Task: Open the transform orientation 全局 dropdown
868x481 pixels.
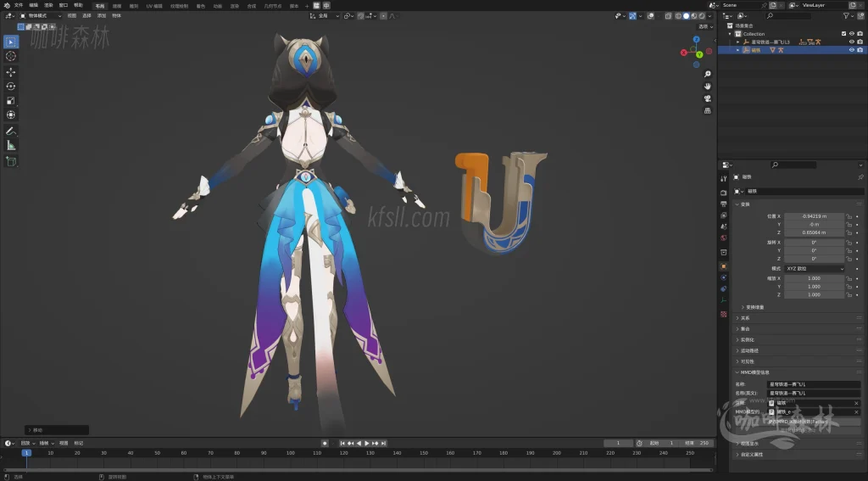Action: pos(325,16)
